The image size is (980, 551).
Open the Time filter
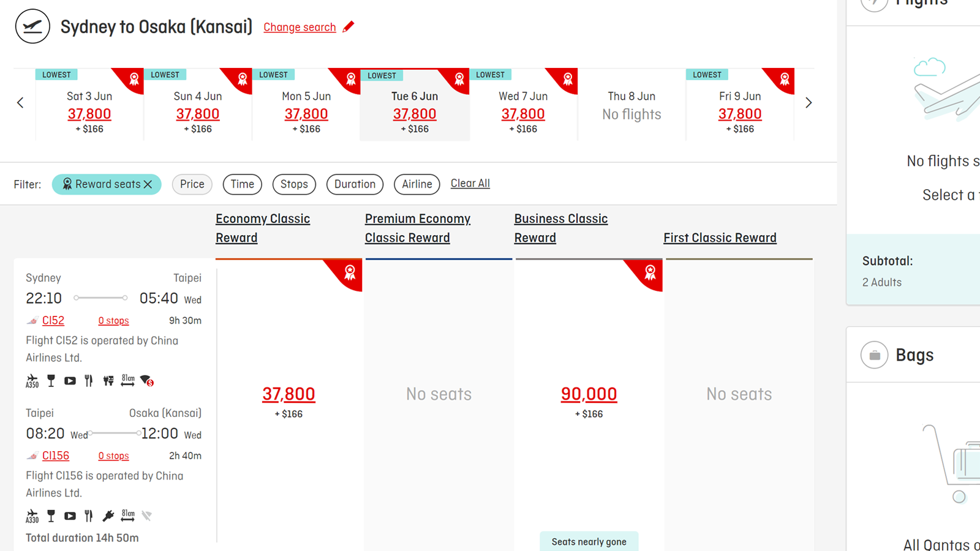tap(243, 184)
